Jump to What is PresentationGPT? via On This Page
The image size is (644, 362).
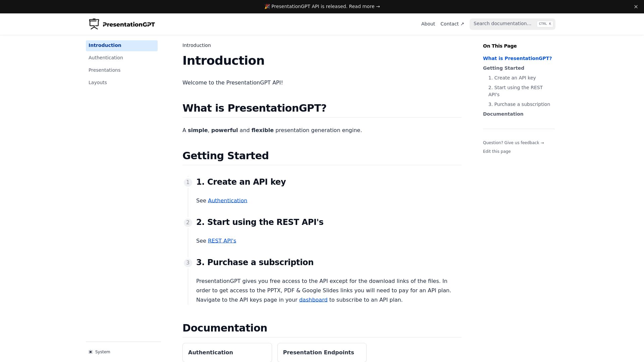pos(517,58)
